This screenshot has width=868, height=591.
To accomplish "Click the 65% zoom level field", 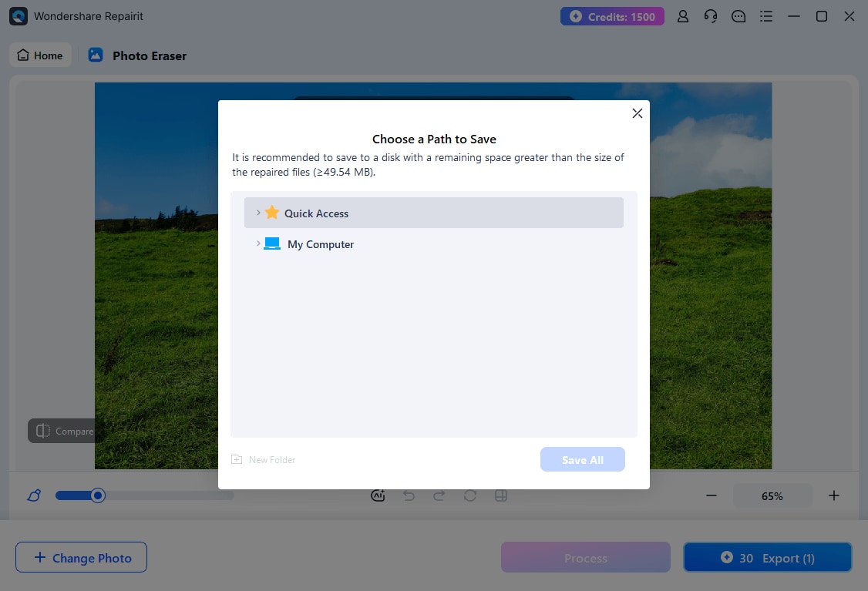I will coord(772,495).
